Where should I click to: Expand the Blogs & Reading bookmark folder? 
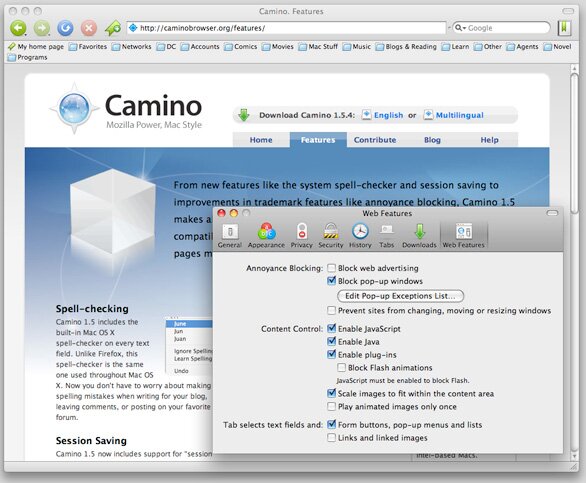tap(406, 47)
